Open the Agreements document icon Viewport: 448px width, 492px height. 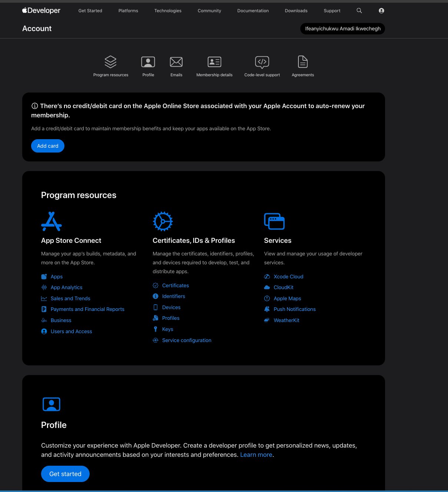coord(303,62)
